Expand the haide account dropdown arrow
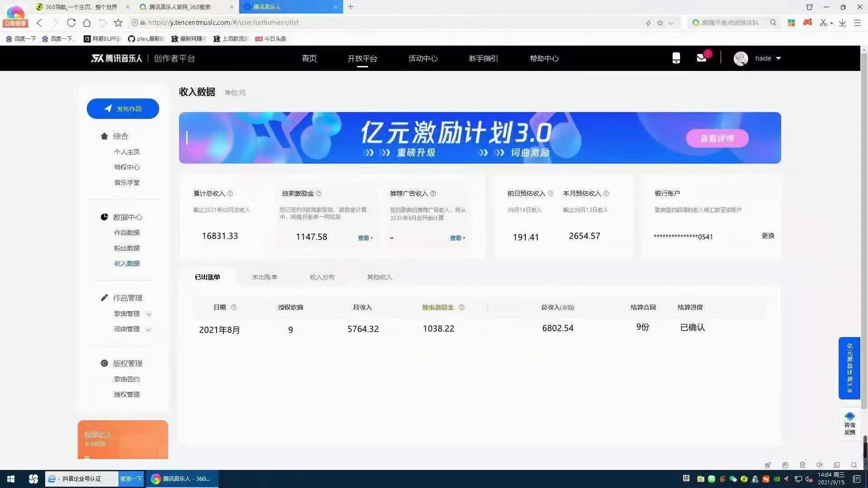 click(x=778, y=58)
